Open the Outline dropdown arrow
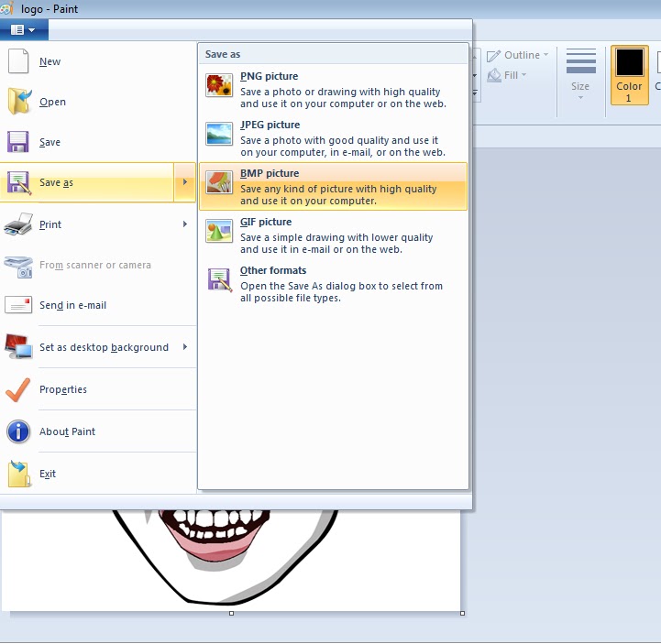The width and height of the screenshot is (661, 644). click(545, 54)
